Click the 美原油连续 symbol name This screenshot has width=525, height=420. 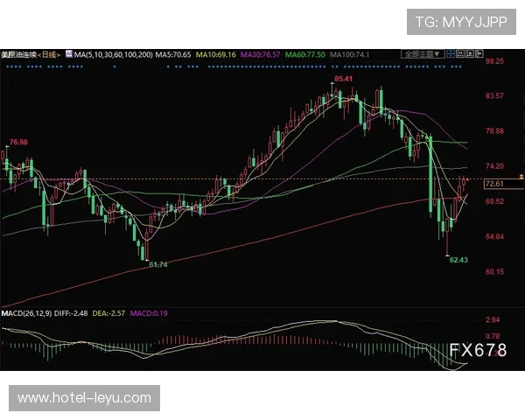click(19, 54)
